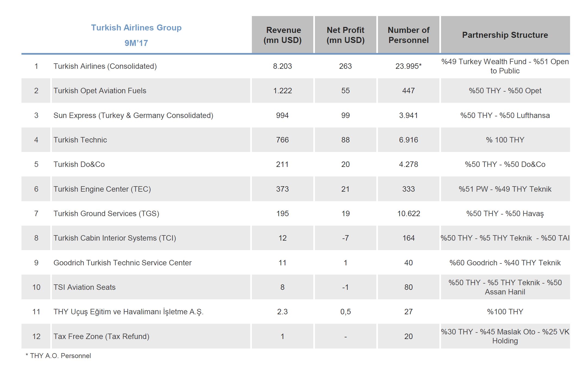Screen dimensions: 588x373
Task: Click net profit value 55
Action: (346, 91)
